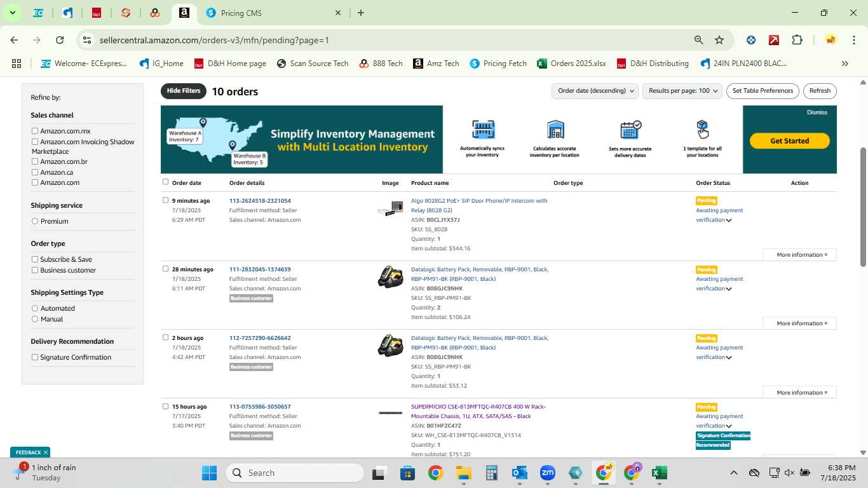
Task: Switch to the Pricing CMS tab
Action: point(273,13)
